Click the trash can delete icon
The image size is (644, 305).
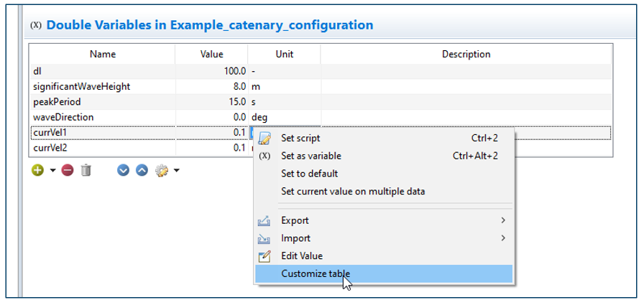86,170
